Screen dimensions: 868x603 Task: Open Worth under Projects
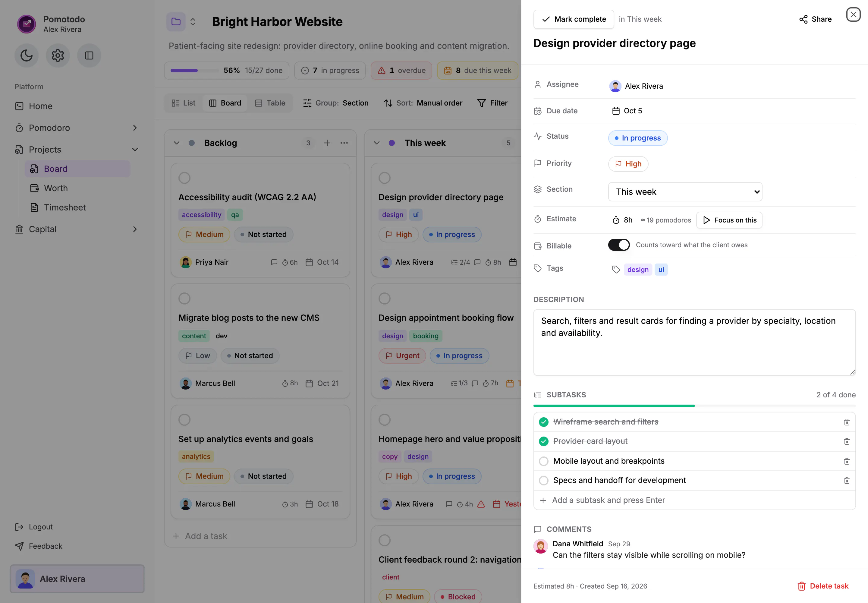(x=77, y=188)
